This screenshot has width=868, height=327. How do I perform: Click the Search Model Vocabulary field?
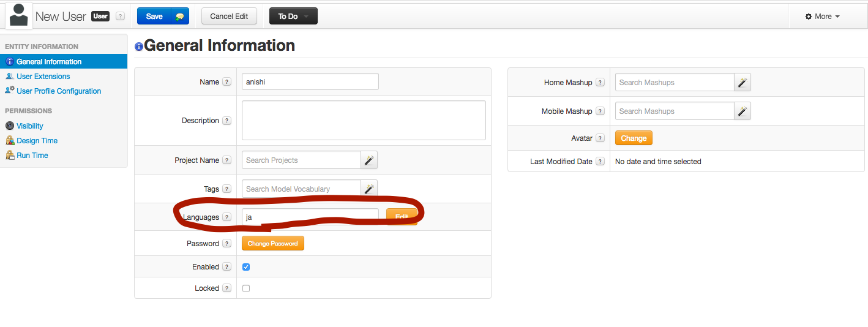point(301,189)
